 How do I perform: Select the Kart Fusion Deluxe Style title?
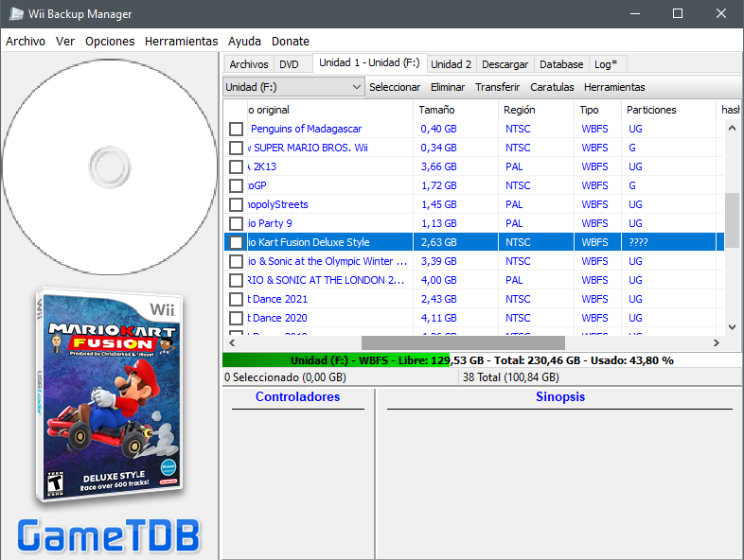[x=309, y=242]
